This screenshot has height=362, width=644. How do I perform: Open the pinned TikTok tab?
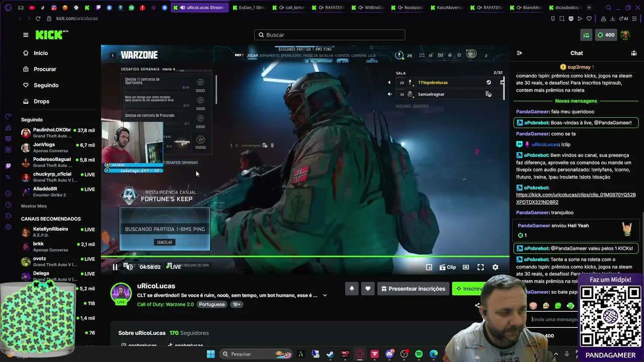point(43,8)
